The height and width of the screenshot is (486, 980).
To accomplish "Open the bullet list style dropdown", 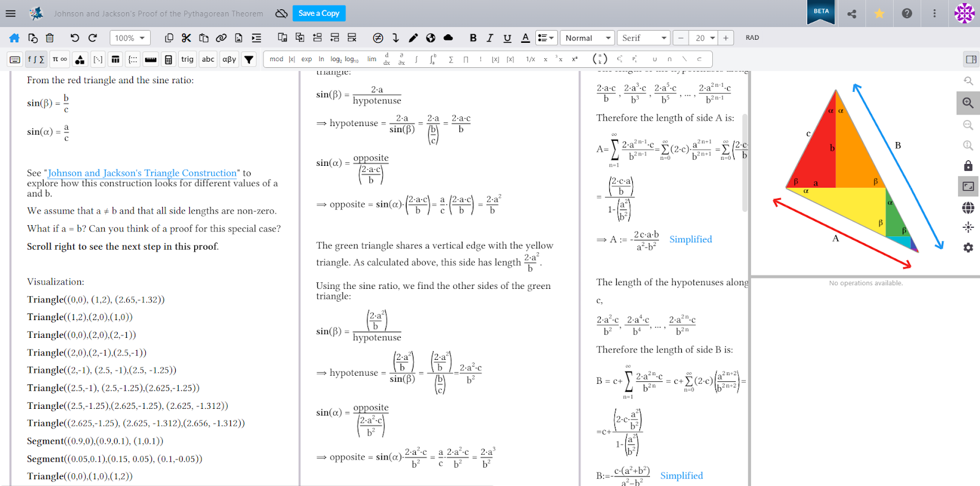I will pos(546,38).
